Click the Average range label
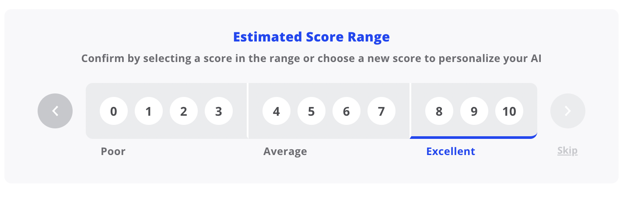The image size is (644, 200). pos(285,152)
